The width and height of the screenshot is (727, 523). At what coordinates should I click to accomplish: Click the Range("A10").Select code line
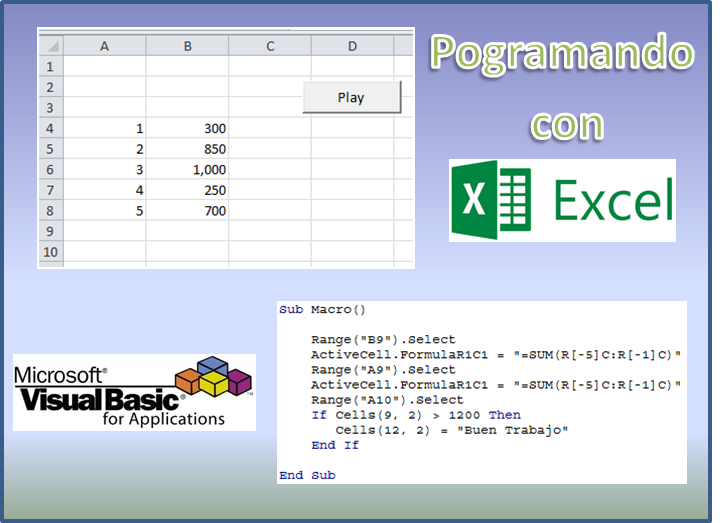point(387,400)
